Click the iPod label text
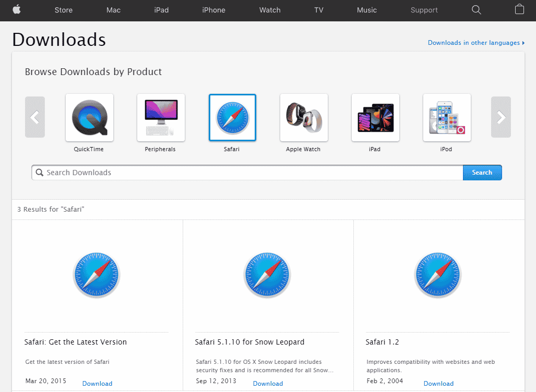 pyautogui.click(x=446, y=149)
